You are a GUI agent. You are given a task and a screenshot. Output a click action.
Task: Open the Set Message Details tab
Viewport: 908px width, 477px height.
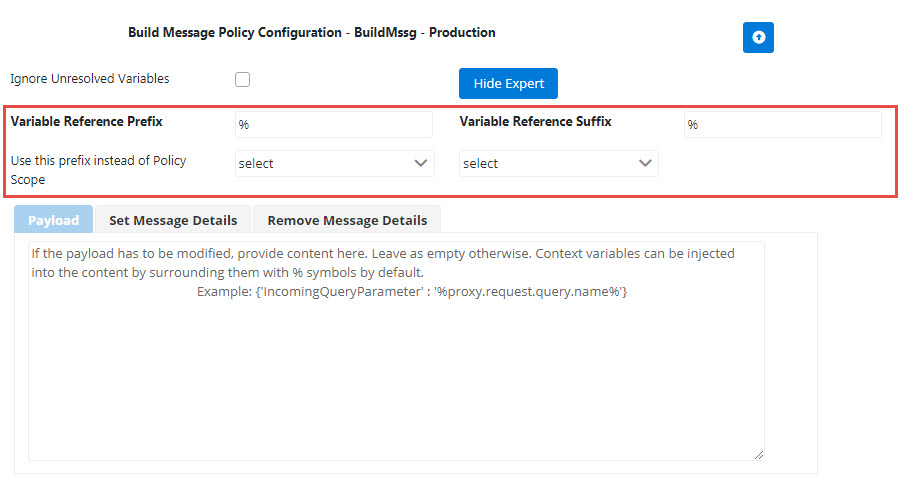point(173,220)
